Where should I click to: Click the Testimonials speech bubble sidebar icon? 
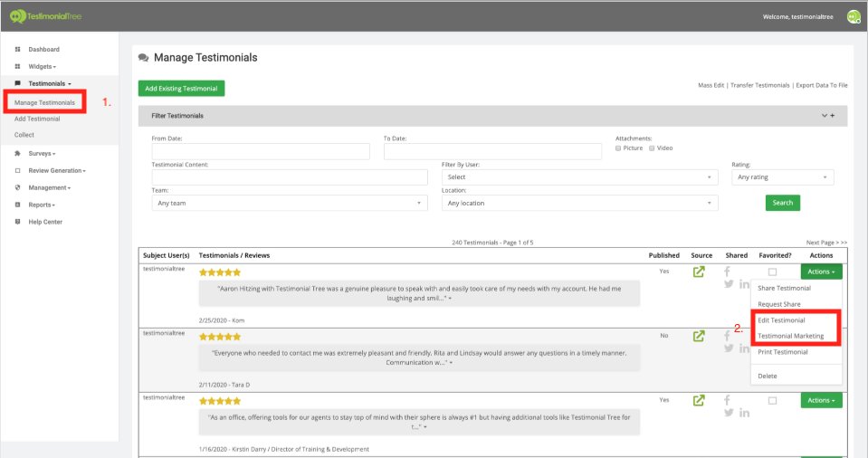(17, 83)
